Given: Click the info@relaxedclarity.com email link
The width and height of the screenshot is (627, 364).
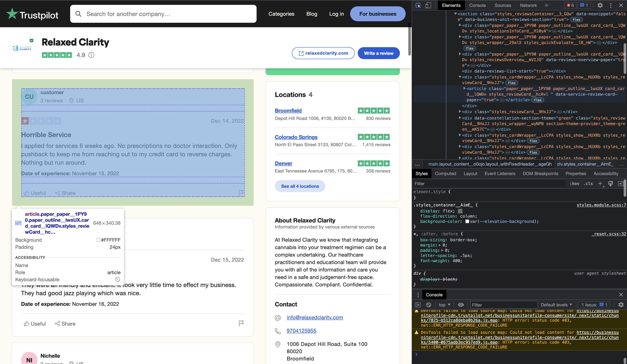Looking at the screenshot, I should tap(315, 318).
